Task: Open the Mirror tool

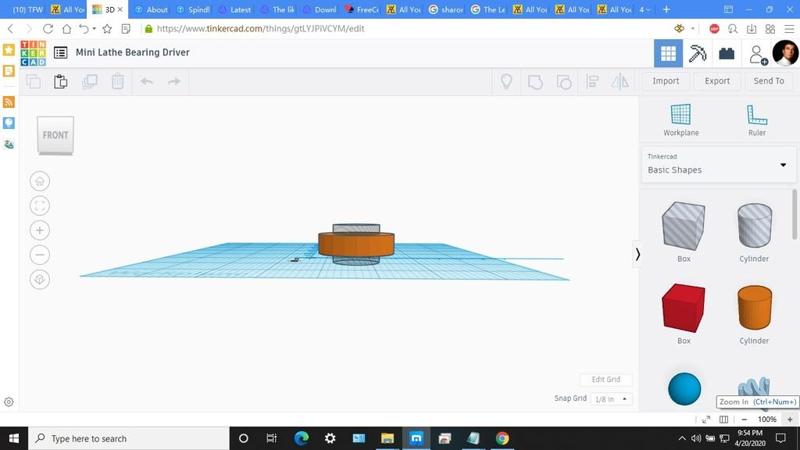Action: click(x=620, y=82)
